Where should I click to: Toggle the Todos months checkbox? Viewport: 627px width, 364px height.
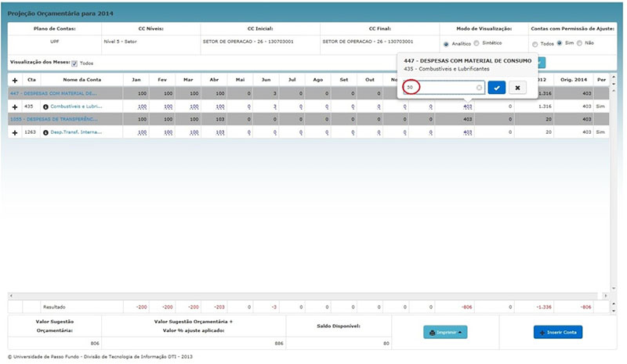[74, 63]
